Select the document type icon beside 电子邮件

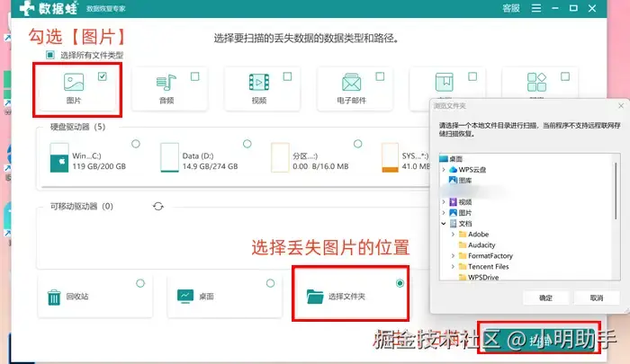pos(445,82)
